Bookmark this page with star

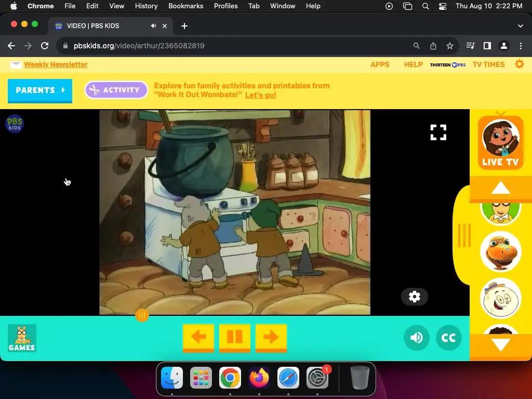[450, 46]
